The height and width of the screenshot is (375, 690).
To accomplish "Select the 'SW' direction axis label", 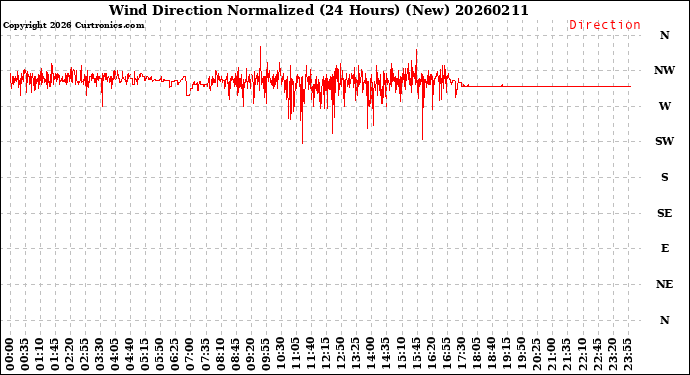I will (x=664, y=141).
